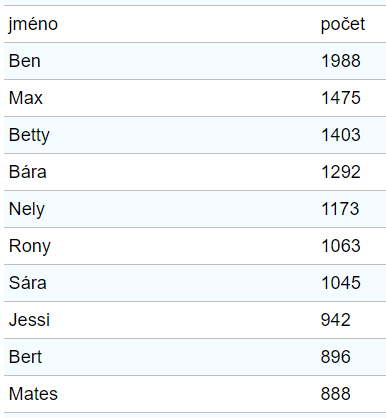The height and width of the screenshot is (418, 386).
Task: Select the name Max
Action: (26, 98)
